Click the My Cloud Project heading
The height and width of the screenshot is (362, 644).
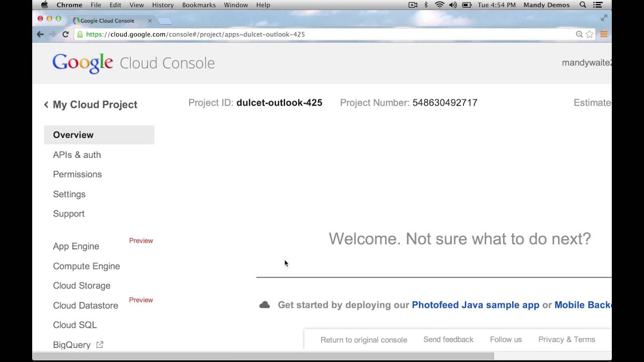pyautogui.click(x=95, y=105)
